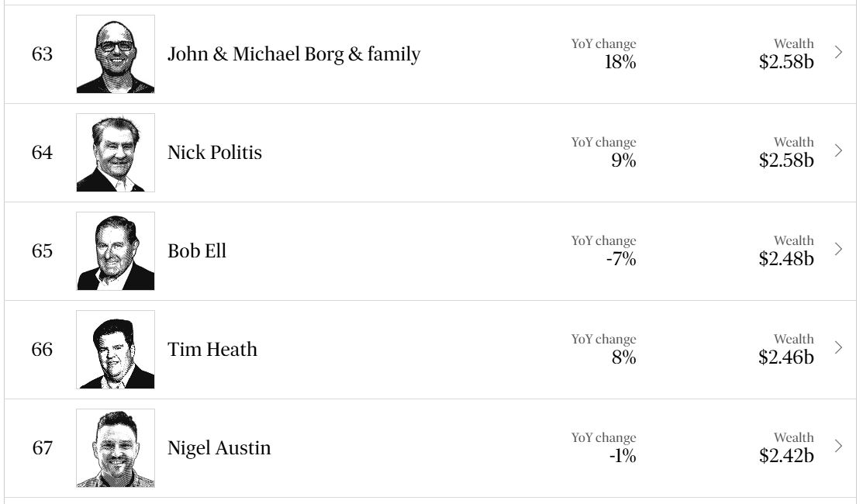Viewport: 863px width, 504px height.
Task: Expand Bob Ell row chevron
Action: (x=838, y=249)
